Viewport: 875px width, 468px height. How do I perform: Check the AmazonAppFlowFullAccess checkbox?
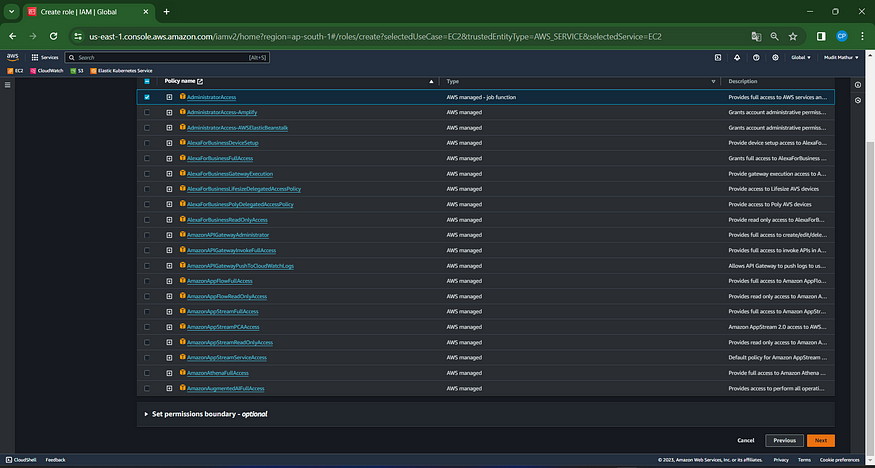click(147, 281)
